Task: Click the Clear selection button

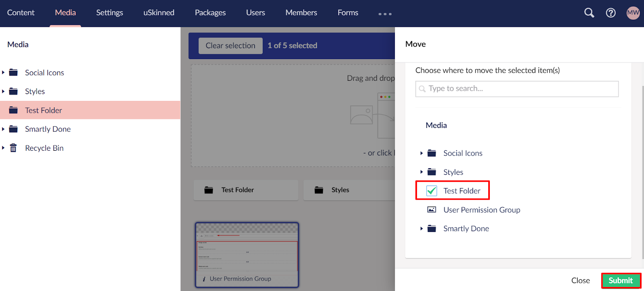Action: (x=230, y=46)
